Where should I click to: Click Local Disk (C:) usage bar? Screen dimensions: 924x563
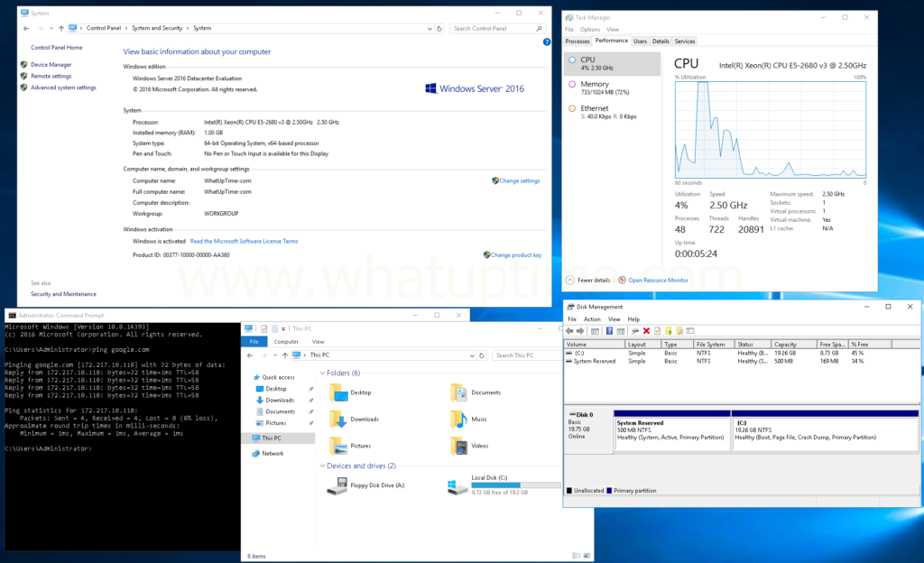pyautogui.click(x=515, y=485)
